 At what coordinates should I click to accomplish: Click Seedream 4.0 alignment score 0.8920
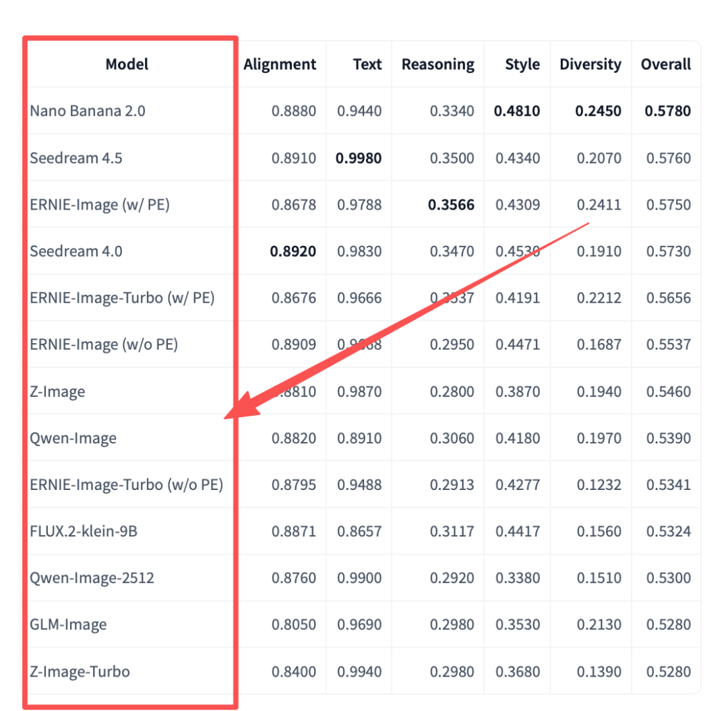(293, 251)
